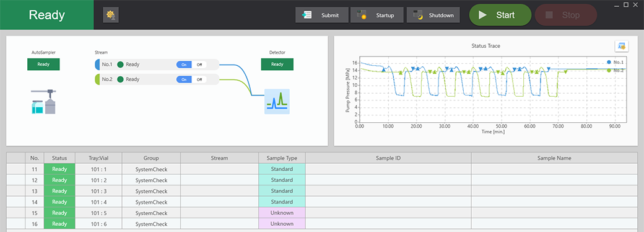The width and height of the screenshot is (644, 232).
Task: Sort by the No. column header
Action: pos(35,158)
